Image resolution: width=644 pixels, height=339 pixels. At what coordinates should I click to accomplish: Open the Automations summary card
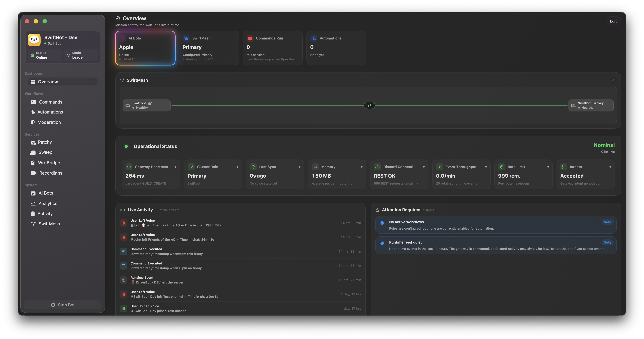[x=336, y=48]
